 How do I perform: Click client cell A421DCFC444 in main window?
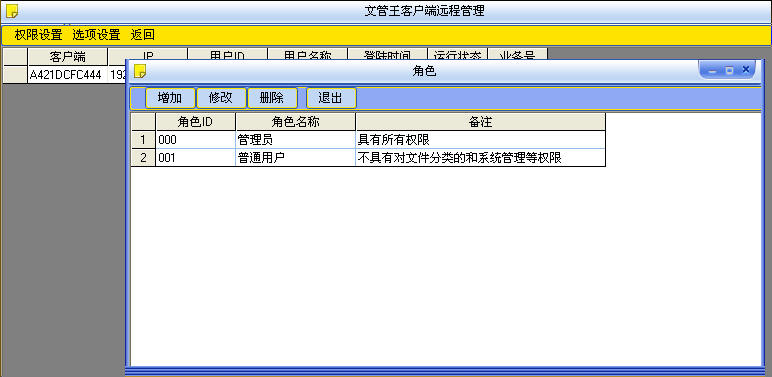67,75
